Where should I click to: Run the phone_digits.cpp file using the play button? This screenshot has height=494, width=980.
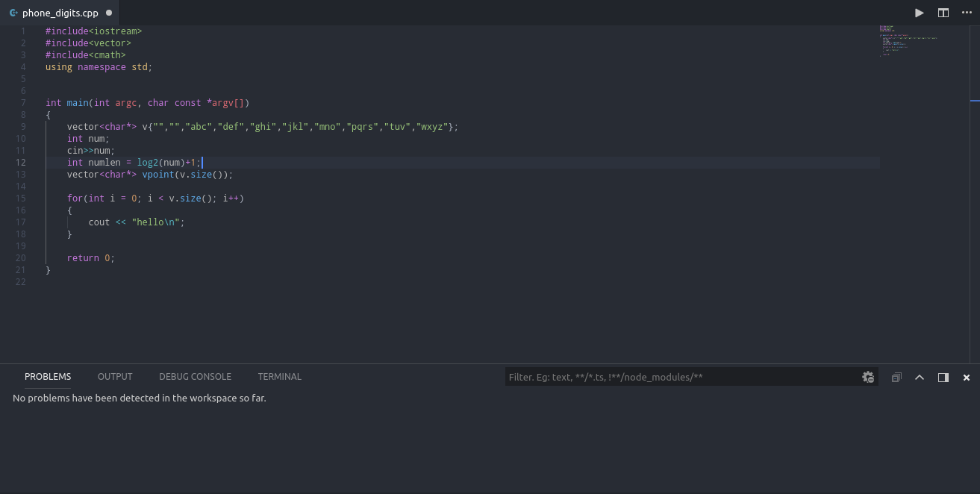click(x=919, y=13)
